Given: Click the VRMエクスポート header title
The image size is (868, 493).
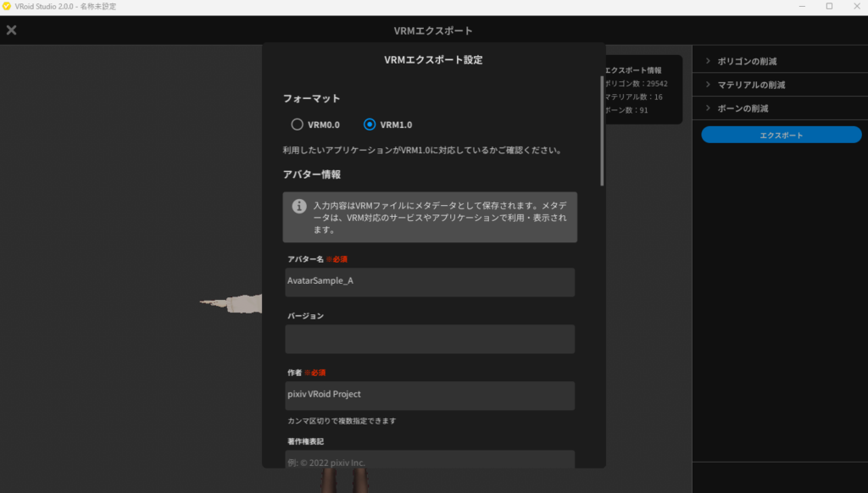Looking at the screenshot, I should point(434,31).
